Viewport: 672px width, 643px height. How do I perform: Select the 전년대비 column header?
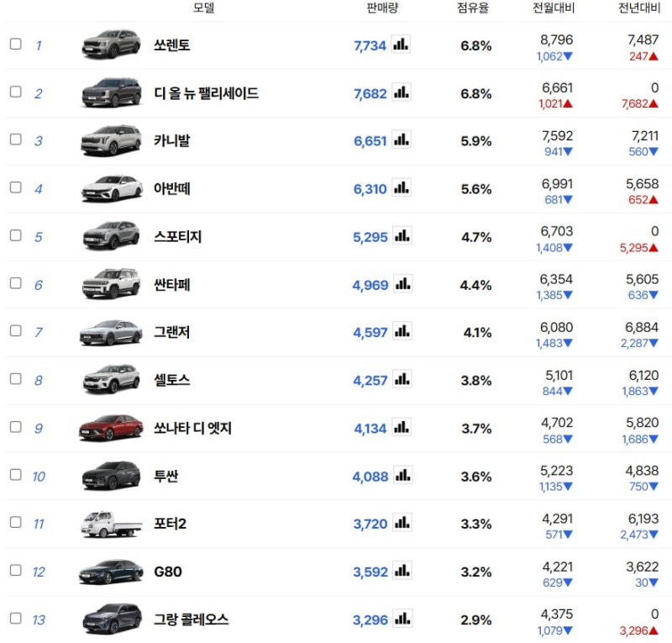pos(638,8)
